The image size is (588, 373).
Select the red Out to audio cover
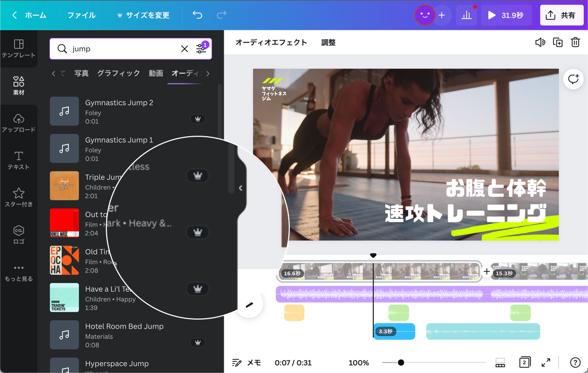click(x=64, y=223)
